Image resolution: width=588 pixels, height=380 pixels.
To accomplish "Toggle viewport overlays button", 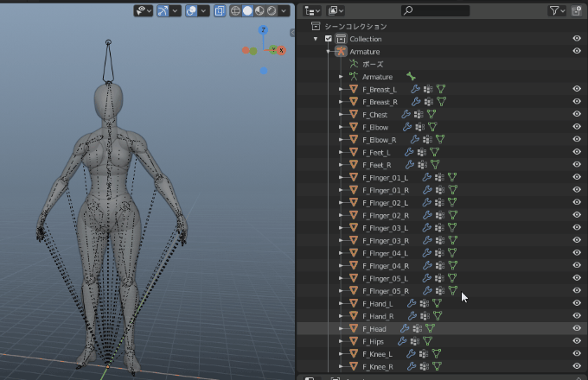I will point(191,11).
